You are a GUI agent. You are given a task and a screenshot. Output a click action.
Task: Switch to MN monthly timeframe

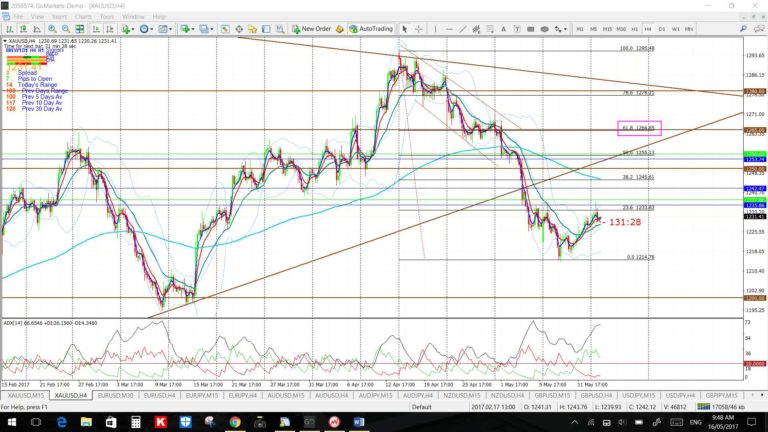click(689, 29)
